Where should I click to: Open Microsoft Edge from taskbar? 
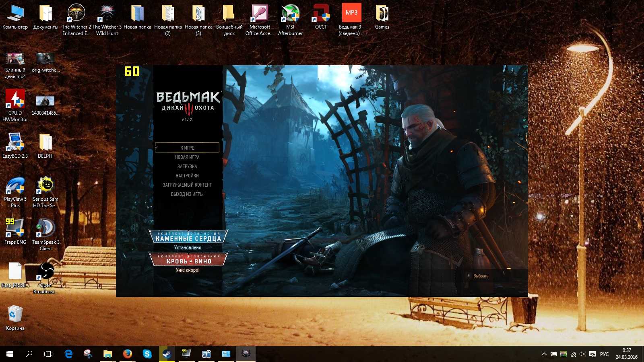[x=68, y=354]
